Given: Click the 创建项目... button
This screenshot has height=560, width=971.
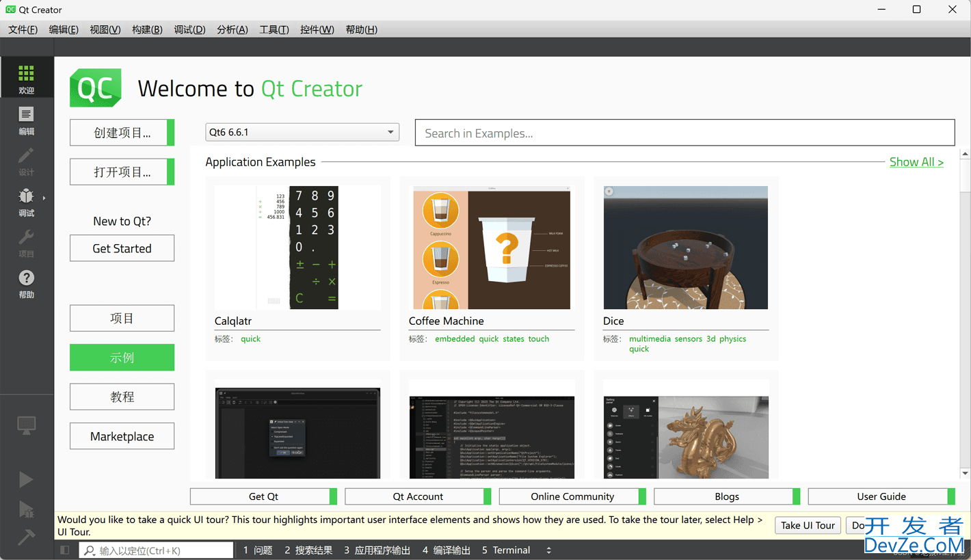Looking at the screenshot, I should click(122, 133).
